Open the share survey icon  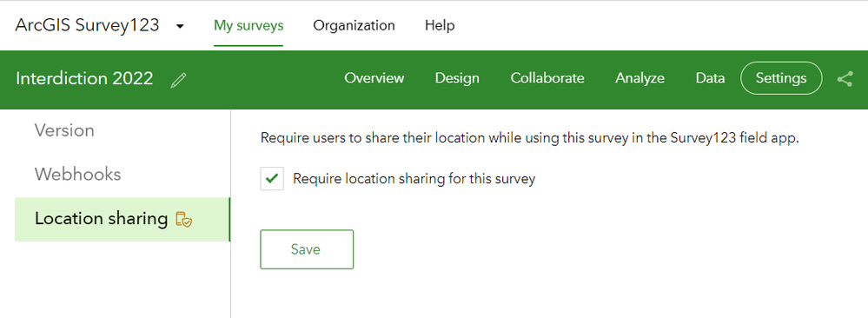tap(845, 79)
